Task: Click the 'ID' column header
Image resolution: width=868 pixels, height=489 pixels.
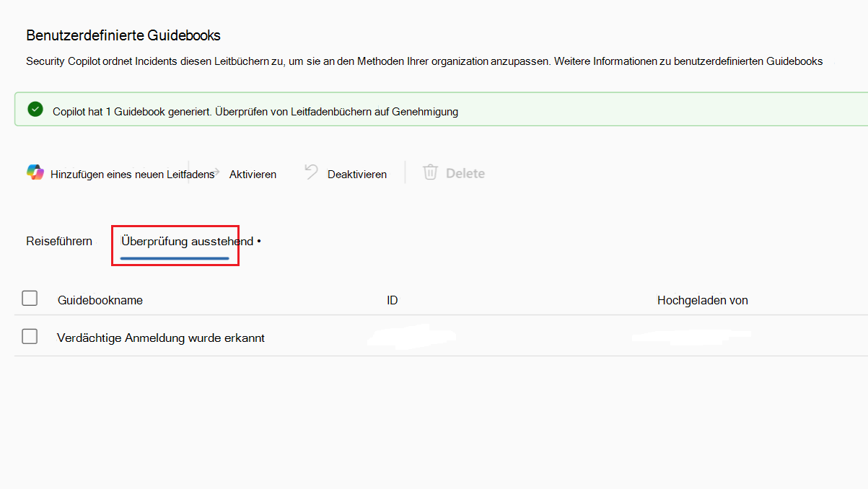Action: point(392,299)
